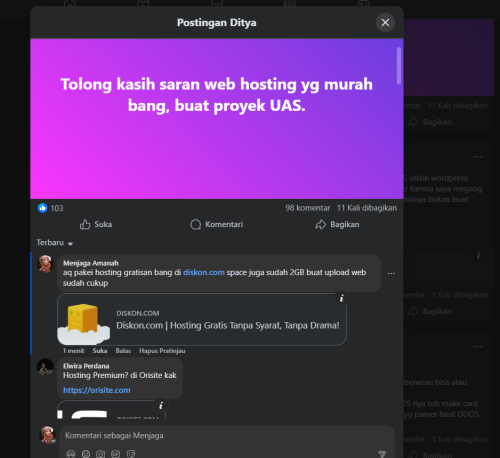This screenshot has height=458, width=500.
Task: Open Elwira Perdana's profile picture
Action: (x=45, y=367)
